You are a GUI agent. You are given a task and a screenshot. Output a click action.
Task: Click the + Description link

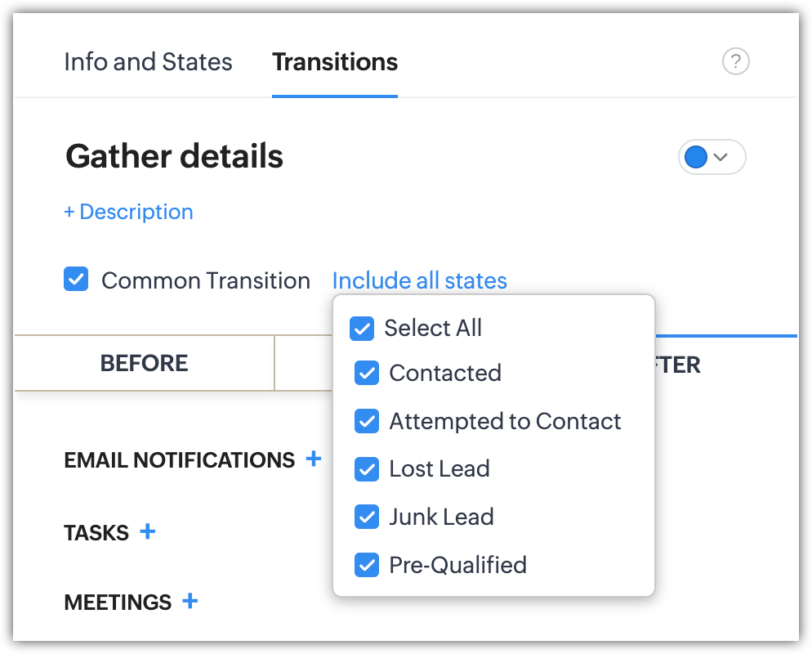tap(129, 212)
